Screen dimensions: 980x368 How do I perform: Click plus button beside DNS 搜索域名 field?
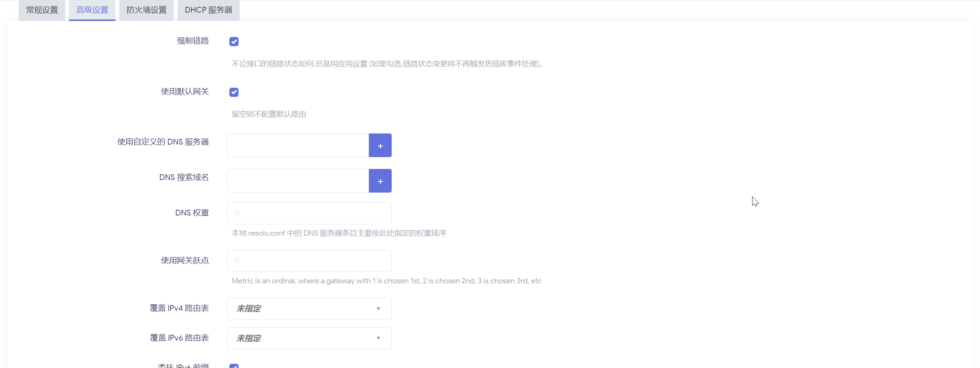pos(380,181)
